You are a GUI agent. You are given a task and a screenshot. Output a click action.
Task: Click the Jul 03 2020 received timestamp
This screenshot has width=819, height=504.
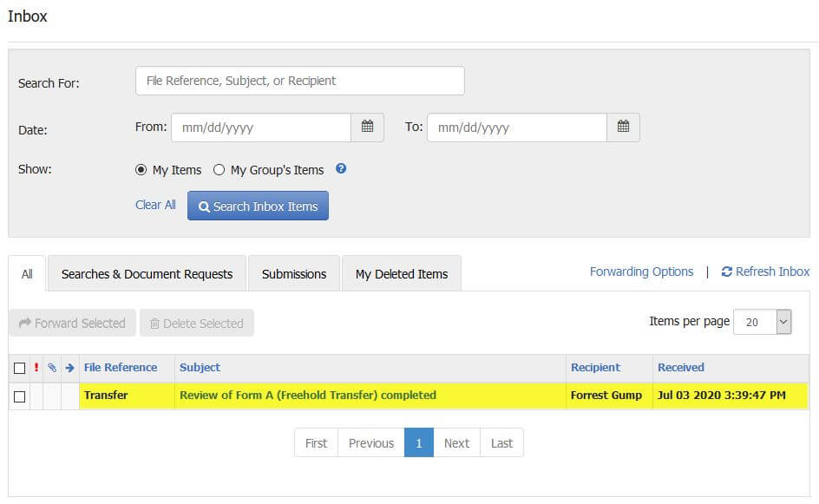[721, 396]
